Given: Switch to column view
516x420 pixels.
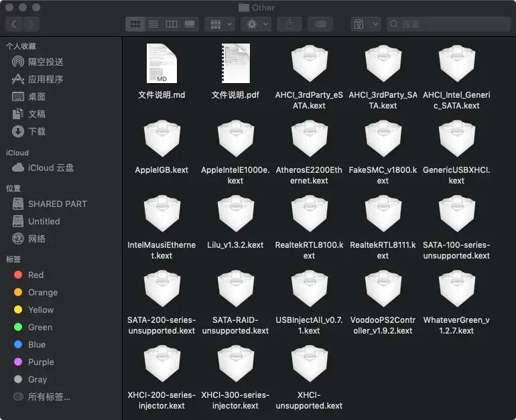Looking at the screenshot, I should pyautogui.click(x=172, y=24).
